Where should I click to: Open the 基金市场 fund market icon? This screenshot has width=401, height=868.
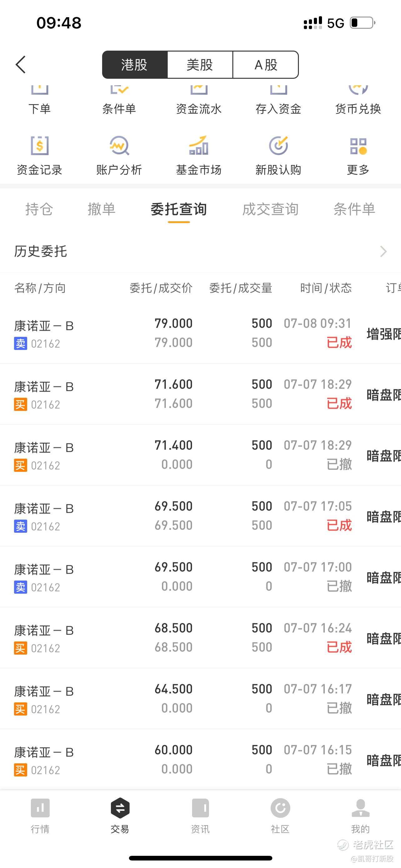point(199,146)
